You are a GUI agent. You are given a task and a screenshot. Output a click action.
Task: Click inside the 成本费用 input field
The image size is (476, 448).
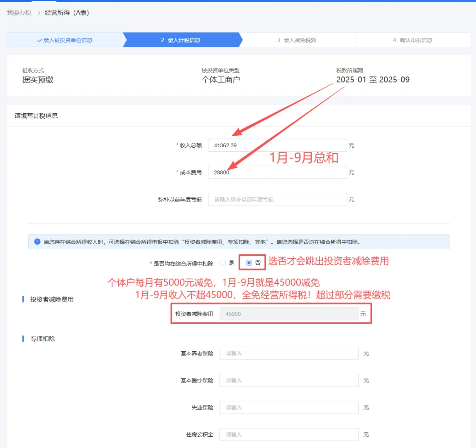(277, 172)
